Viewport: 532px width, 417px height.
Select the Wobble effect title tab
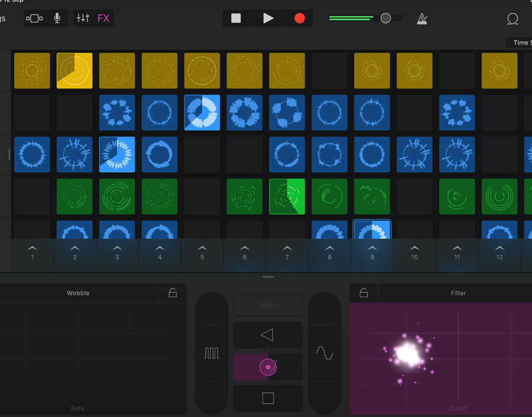point(78,293)
